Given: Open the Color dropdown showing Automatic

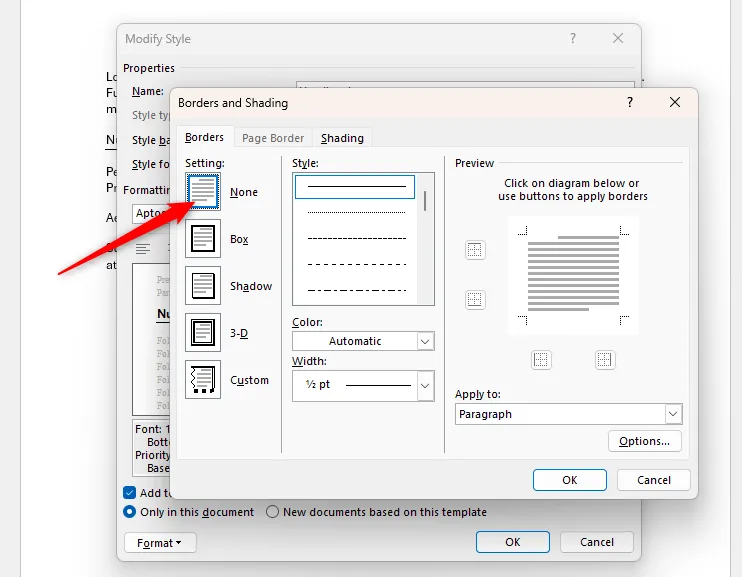Looking at the screenshot, I should tap(363, 341).
